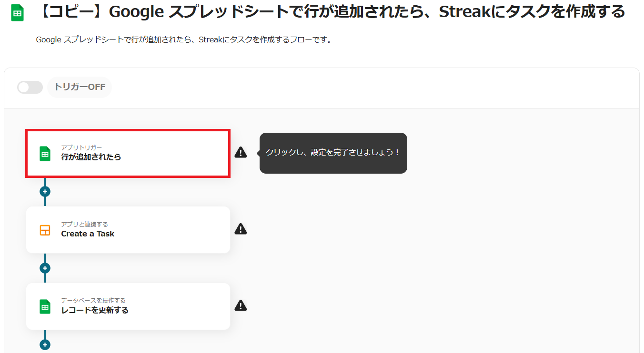Image resolution: width=644 pixels, height=353 pixels.
Task: Open the レコードを更新する database step
Action: (128, 306)
